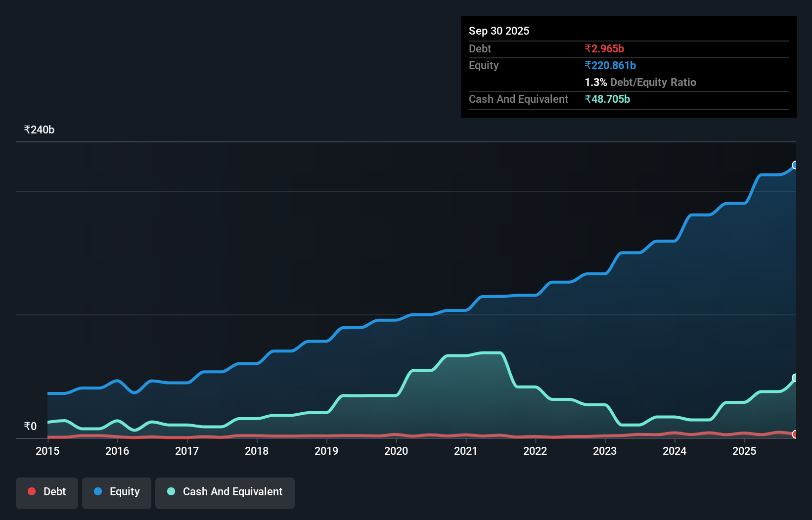812x520 pixels.
Task: Toggle the Equity series visibility
Action: (116, 492)
